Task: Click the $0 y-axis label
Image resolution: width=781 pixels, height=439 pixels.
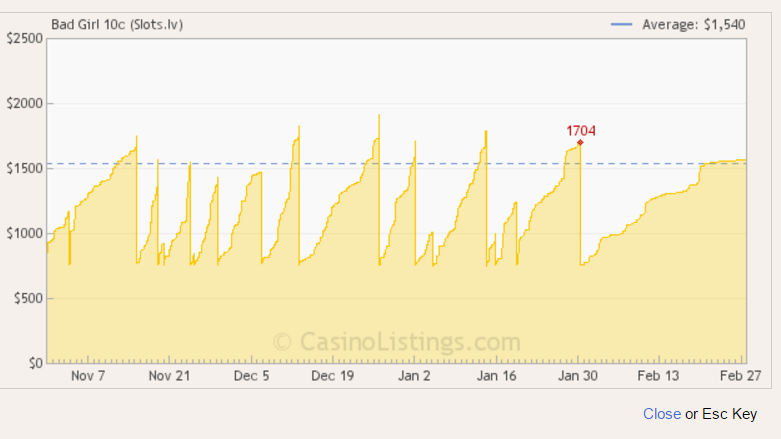Action: (x=35, y=363)
